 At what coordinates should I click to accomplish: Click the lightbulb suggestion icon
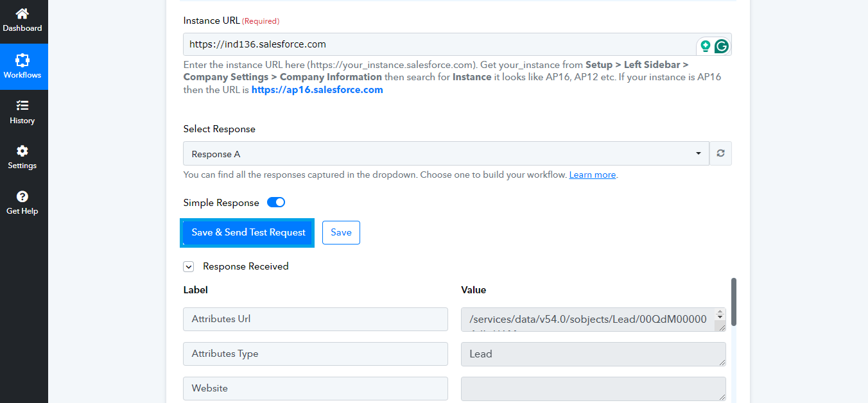coord(705,46)
